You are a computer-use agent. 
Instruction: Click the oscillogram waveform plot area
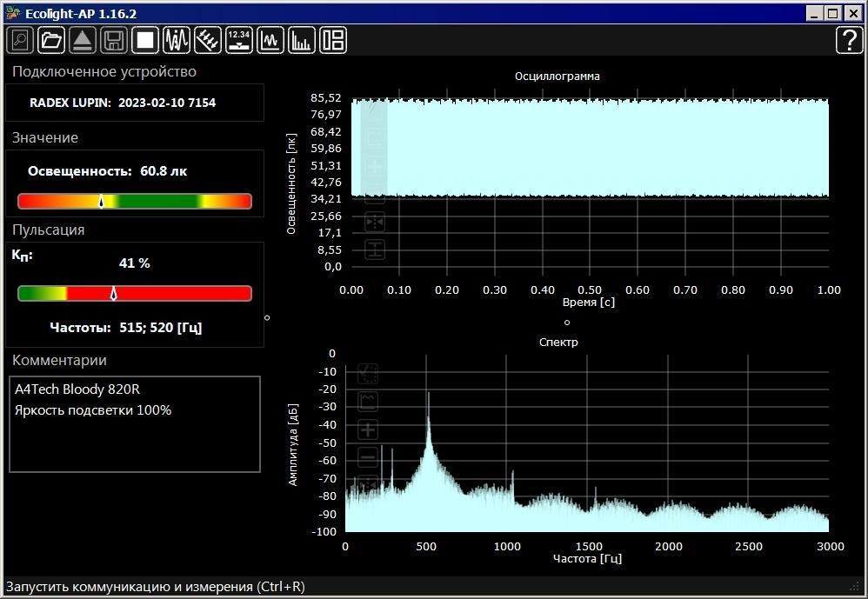point(590,148)
